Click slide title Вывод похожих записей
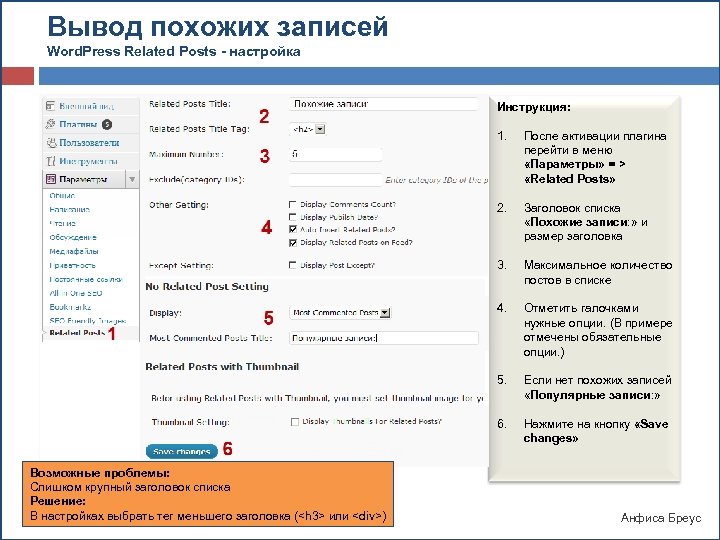The image size is (720, 540). pyautogui.click(x=218, y=27)
